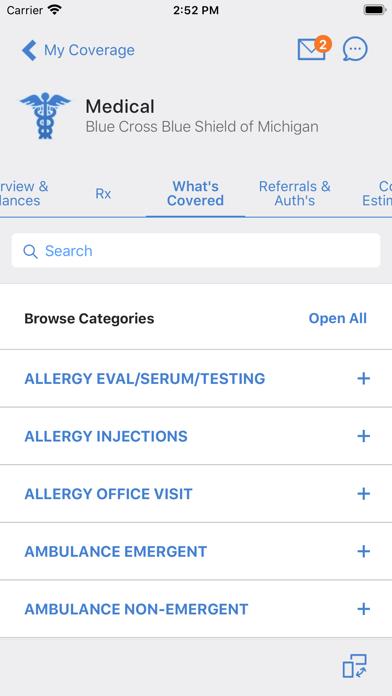Tap the device switch icon at bottom
Viewport: 392px width, 696px height.
tap(355, 666)
